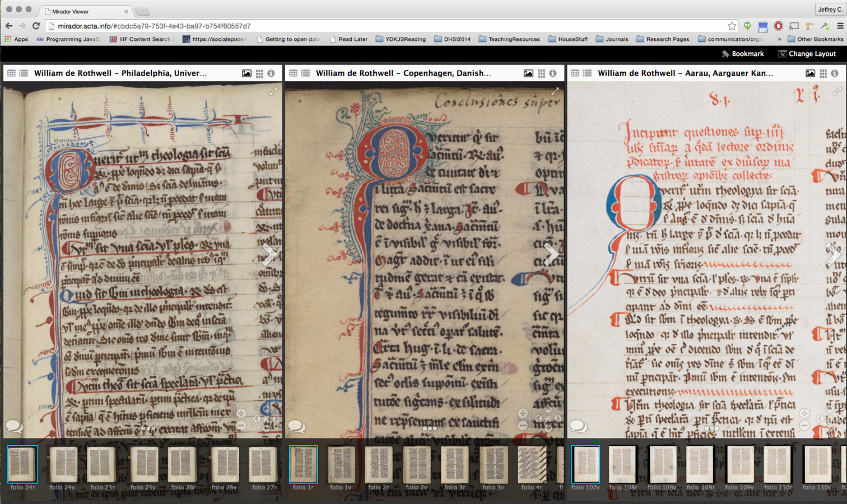Image resolution: width=847 pixels, height=504 pixels.
Task: Toggle fullscreen for Copenhagen window
Action: tap(555, 91)
